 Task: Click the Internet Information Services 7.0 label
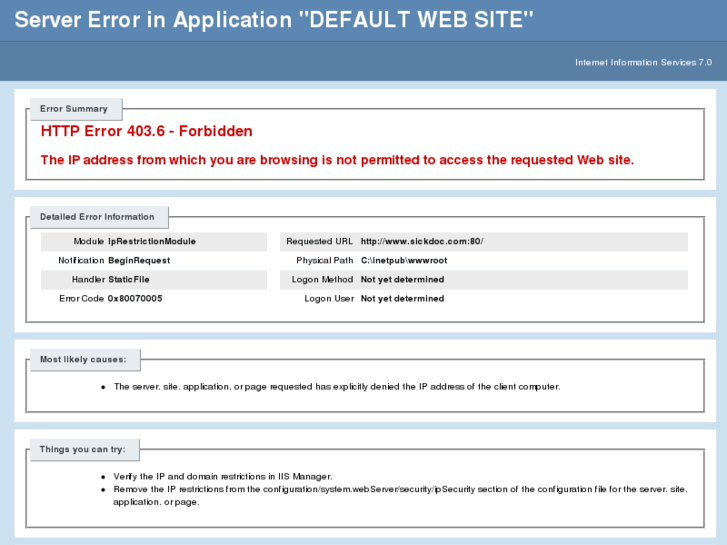(x=643, y=62)
